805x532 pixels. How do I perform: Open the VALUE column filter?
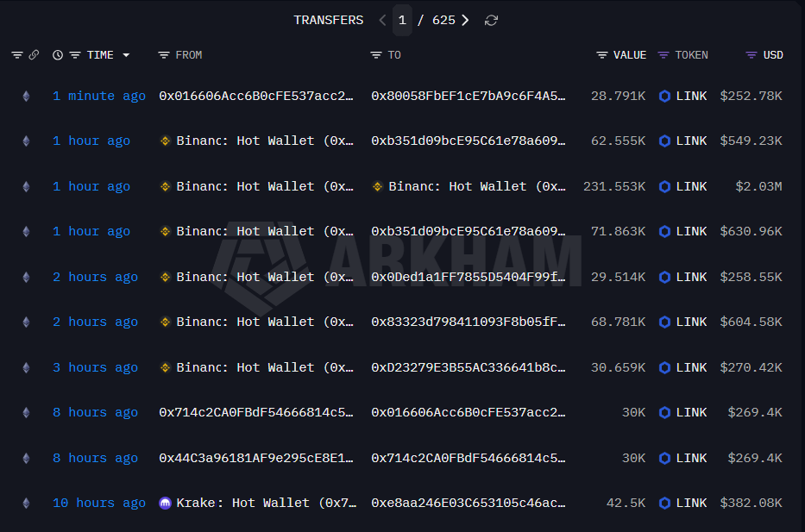click(x=602, y=55)
